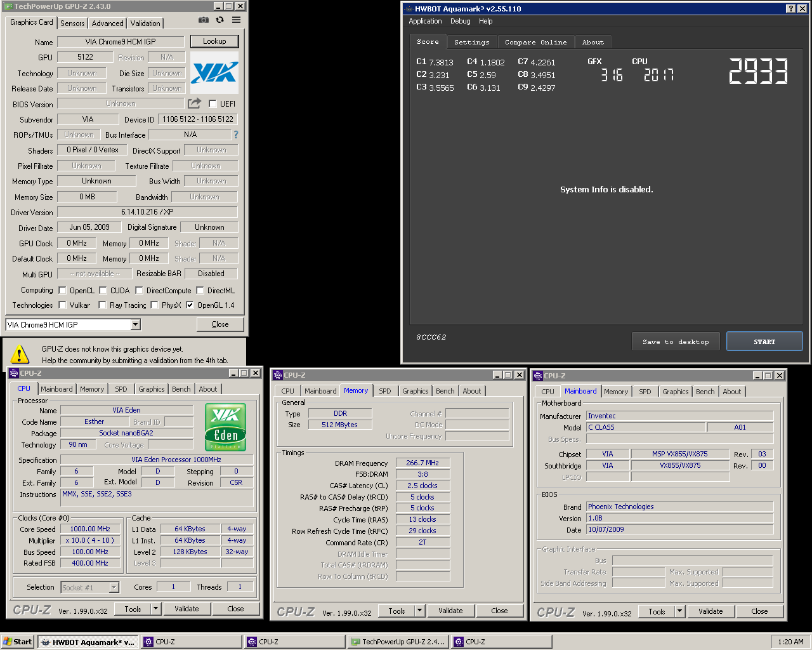This screenshot has height=650, width=812.
Task: Open Mainboard tab in left CPU-Z window
Action: [56, 389]
